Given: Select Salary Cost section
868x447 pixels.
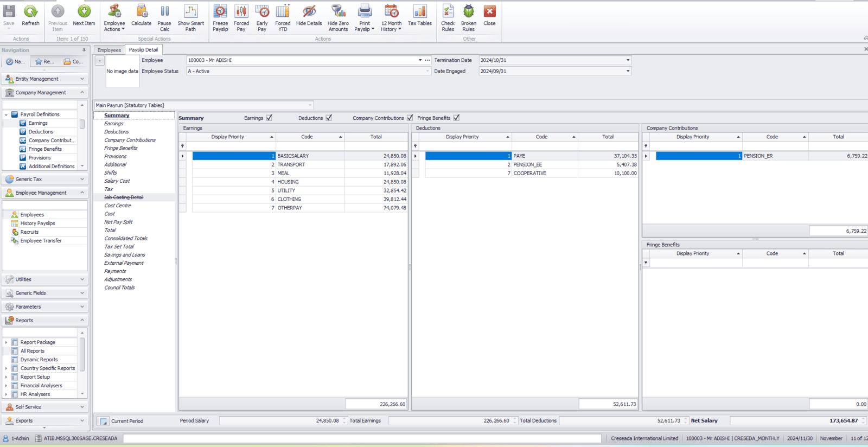Looking at the screenshot, I should pyautogui.click(x=117, y=181).
